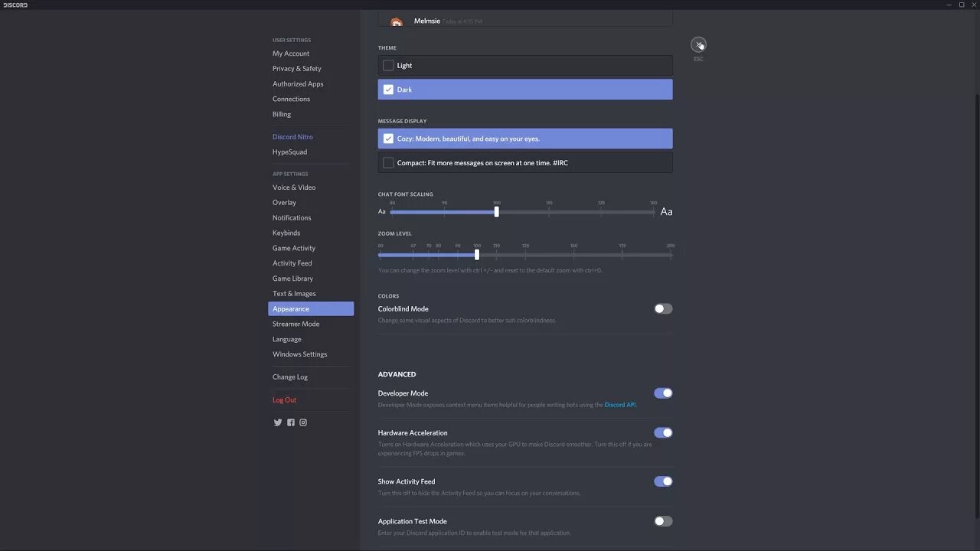
Task: Click the Colorblind Mode label text
Action: click(x=403, y=309)
